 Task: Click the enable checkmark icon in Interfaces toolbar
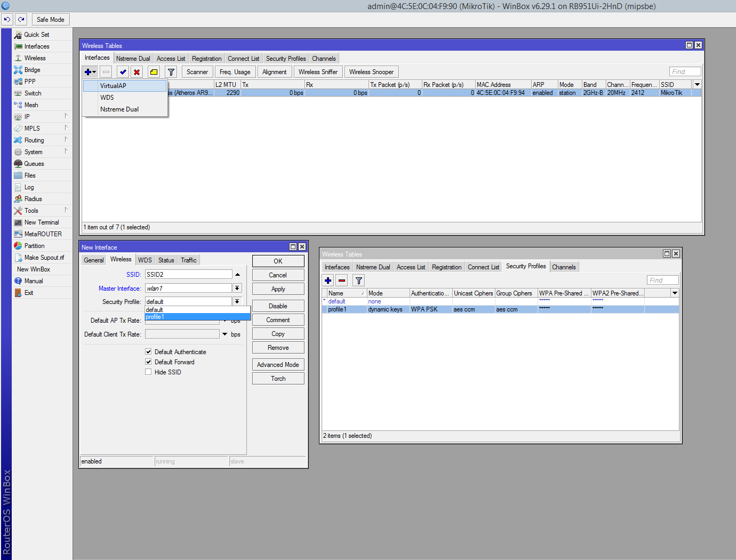click(123, 72)
